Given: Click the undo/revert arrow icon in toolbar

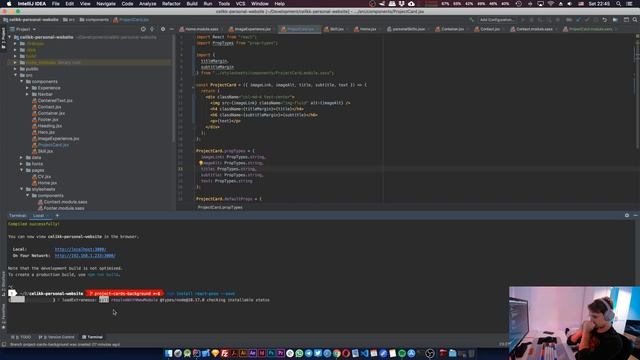Looking at the screenshot, I should point(604,20).
